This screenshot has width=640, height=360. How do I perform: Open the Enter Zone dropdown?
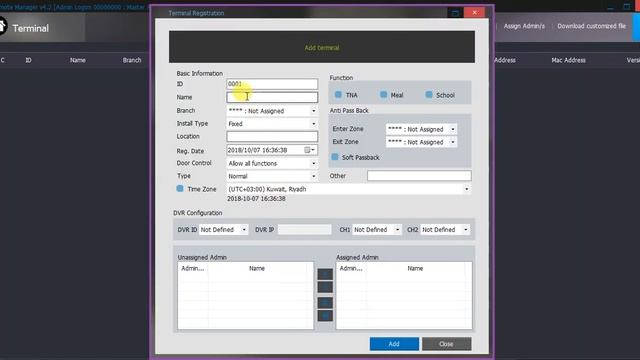pyautogui.click(x=421, y=129)
